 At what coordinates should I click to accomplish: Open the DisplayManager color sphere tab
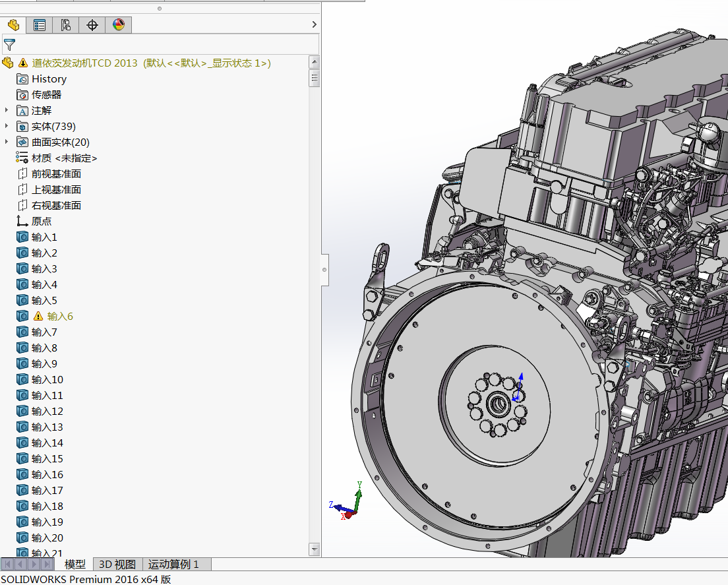click(119, 24)
